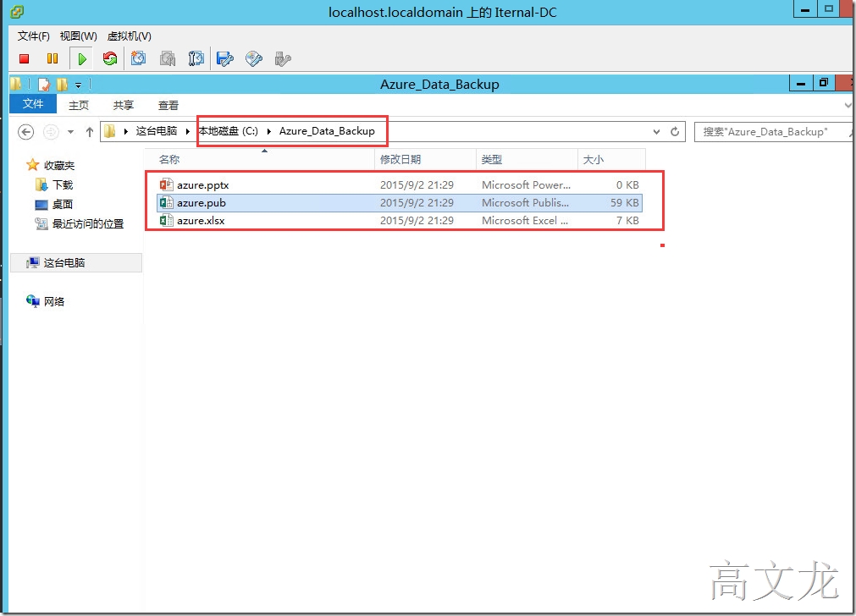
Task: Click the New Folder icon in quick access toolbar
Action: 63,85
